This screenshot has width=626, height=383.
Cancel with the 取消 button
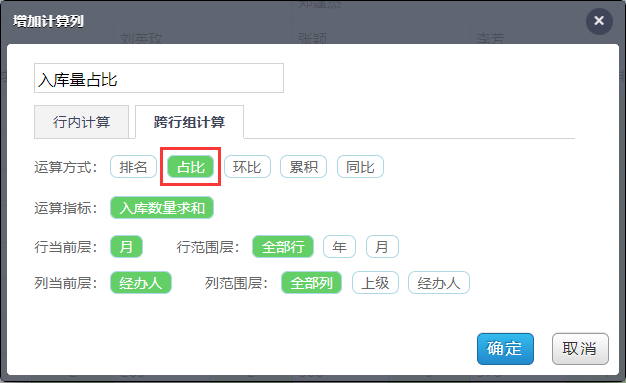[x=580, y=349]
